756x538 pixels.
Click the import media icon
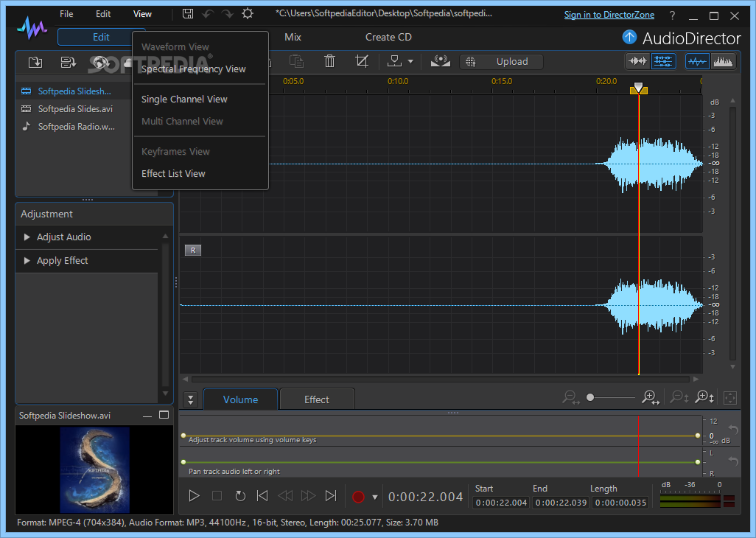pos(35,62)
